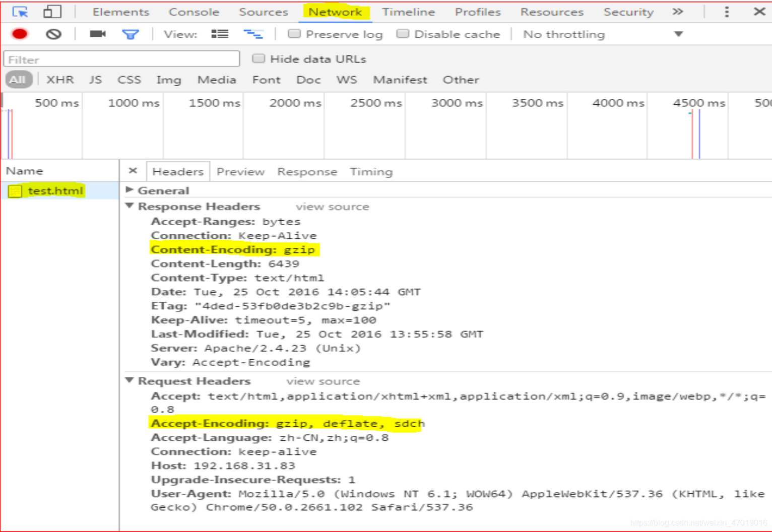Collapse the Request Headers section
Screen dimensions: 772x532
pos(130,380)
